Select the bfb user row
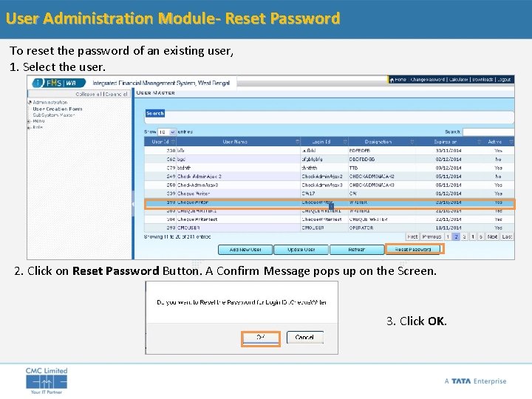This screenshot has width=532, height=399. 329,151
